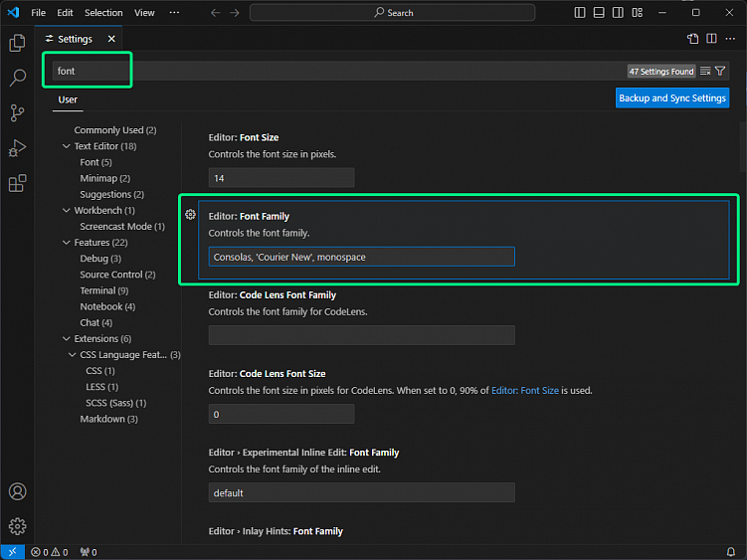
Task: Open the Accounts menu icon
Action: coord(17,491)
